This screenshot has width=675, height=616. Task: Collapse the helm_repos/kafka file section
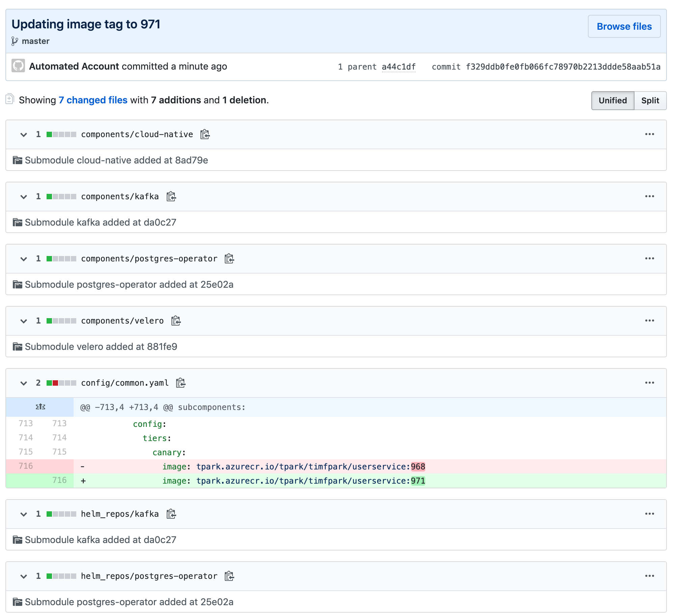(x=24, y=514)
